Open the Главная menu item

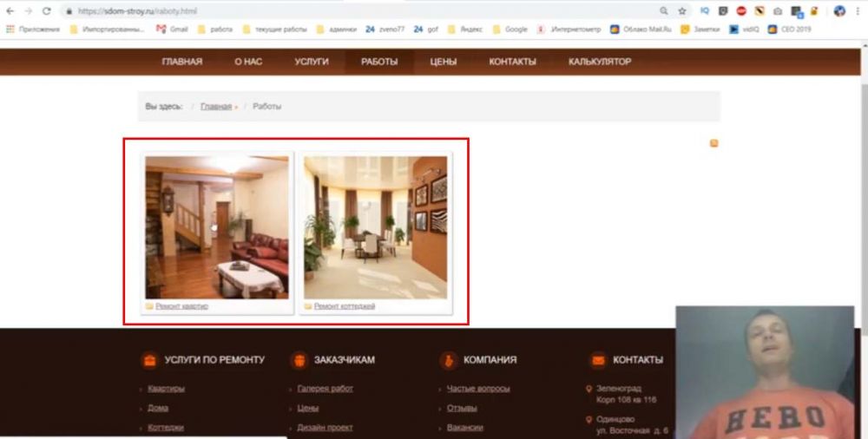[x=181, y=62]
